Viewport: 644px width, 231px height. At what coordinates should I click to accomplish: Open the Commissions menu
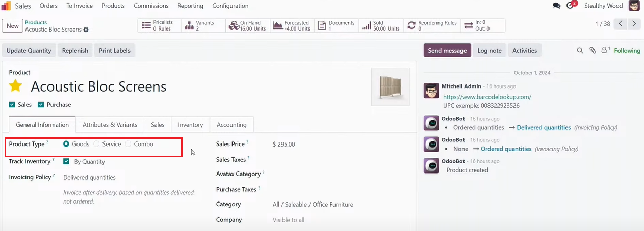point(151,6)
